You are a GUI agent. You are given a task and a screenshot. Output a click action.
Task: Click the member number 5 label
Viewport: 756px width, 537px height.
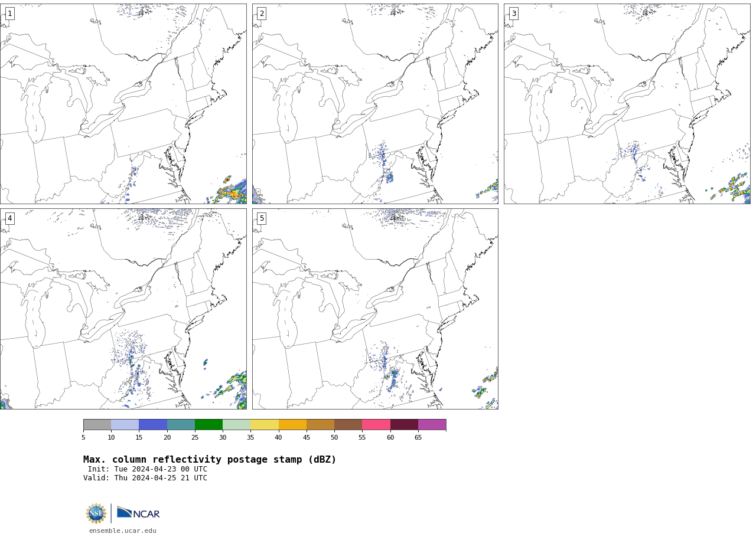tap(262, 218)
